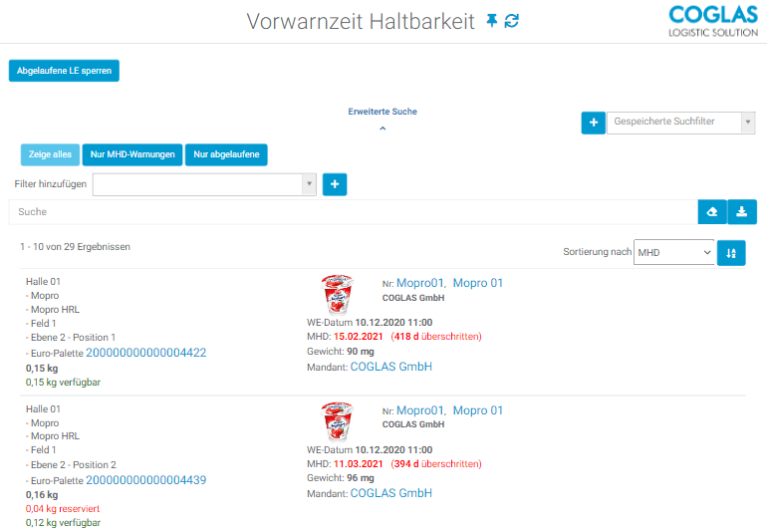This screenshot has width=767, height=532.
Task: Open pallet 200000000000004439 link
Action: [x=146, y=480]
